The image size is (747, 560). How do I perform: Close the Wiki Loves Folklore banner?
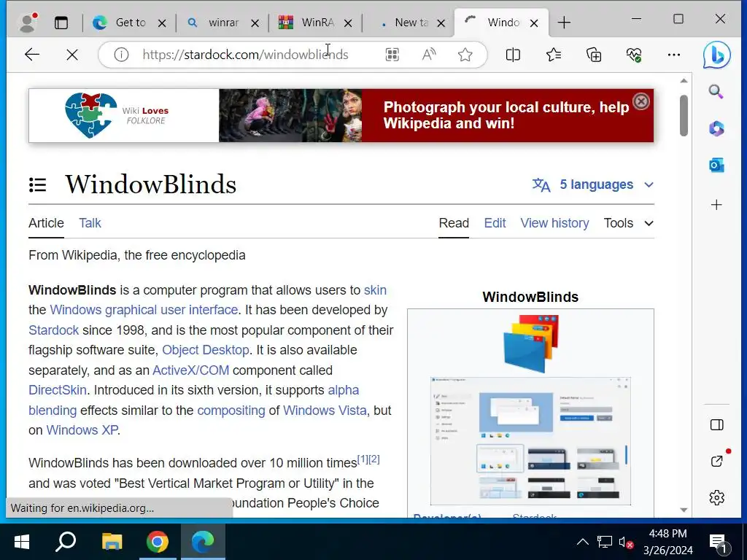pos(641,101)
